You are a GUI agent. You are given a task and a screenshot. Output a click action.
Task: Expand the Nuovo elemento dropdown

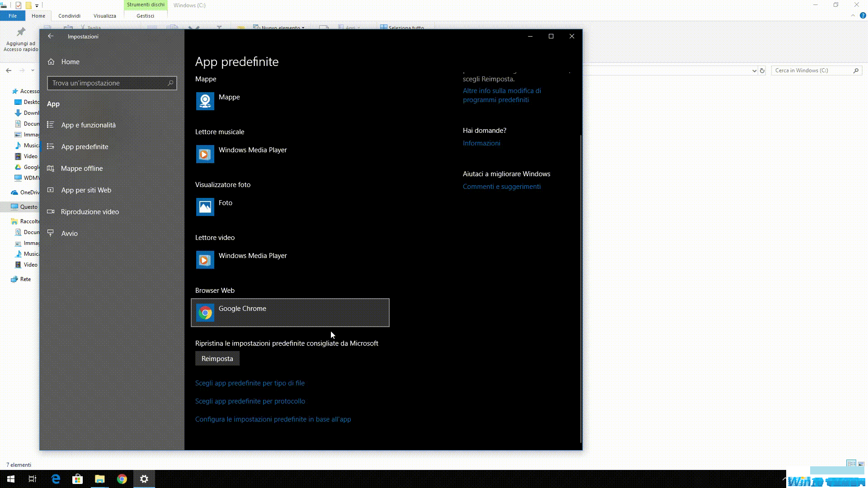[304, 28]
